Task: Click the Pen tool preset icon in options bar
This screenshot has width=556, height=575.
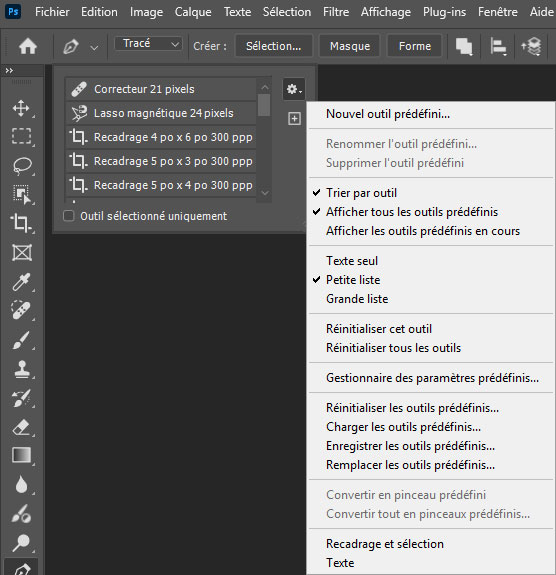Action: click(x=71, y=47)
